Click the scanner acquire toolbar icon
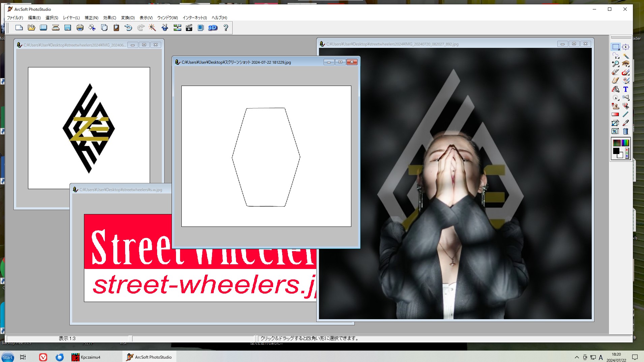 (56, 28)
